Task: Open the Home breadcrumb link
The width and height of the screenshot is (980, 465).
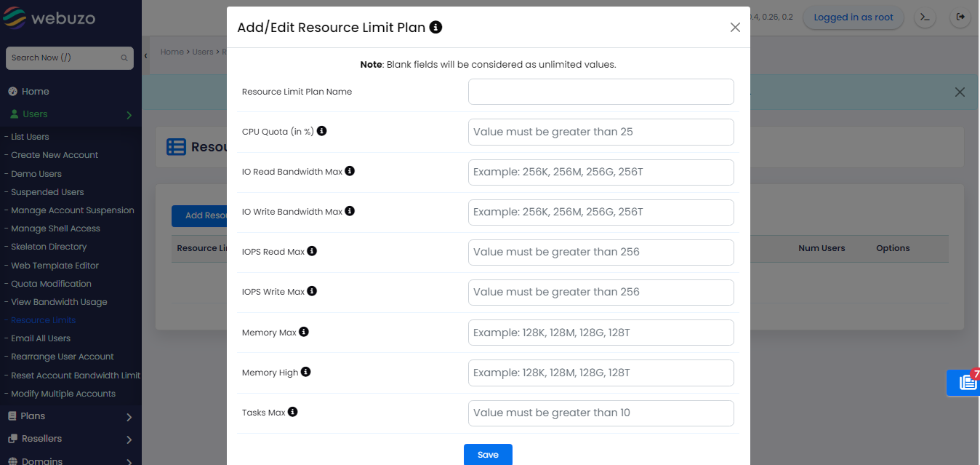Action: [172, 52]
